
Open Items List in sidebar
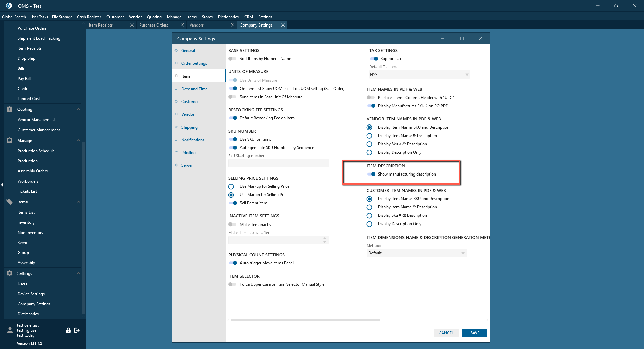point(26,212)
